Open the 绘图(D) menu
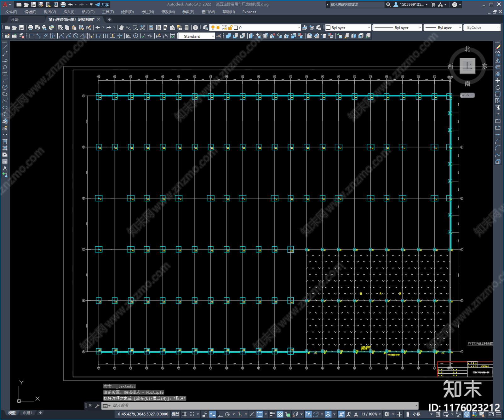504x420 pixels. [127, 12]
